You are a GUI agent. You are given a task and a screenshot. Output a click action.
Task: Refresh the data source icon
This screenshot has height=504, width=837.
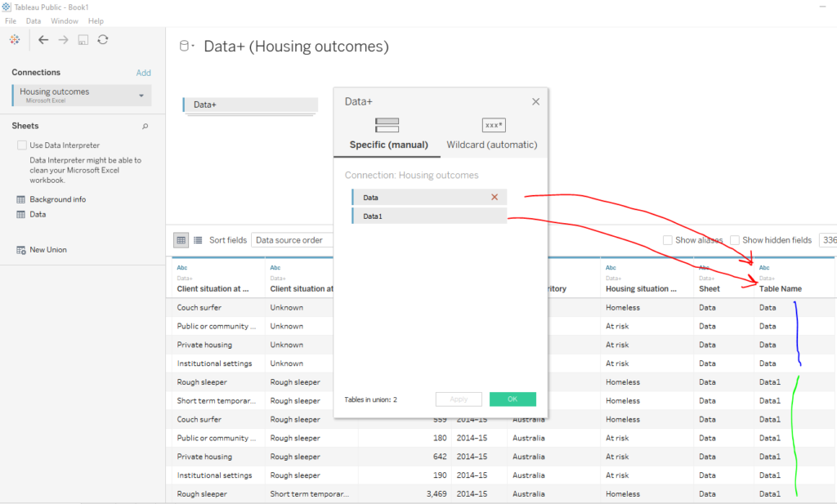click(x=103, y=39)
